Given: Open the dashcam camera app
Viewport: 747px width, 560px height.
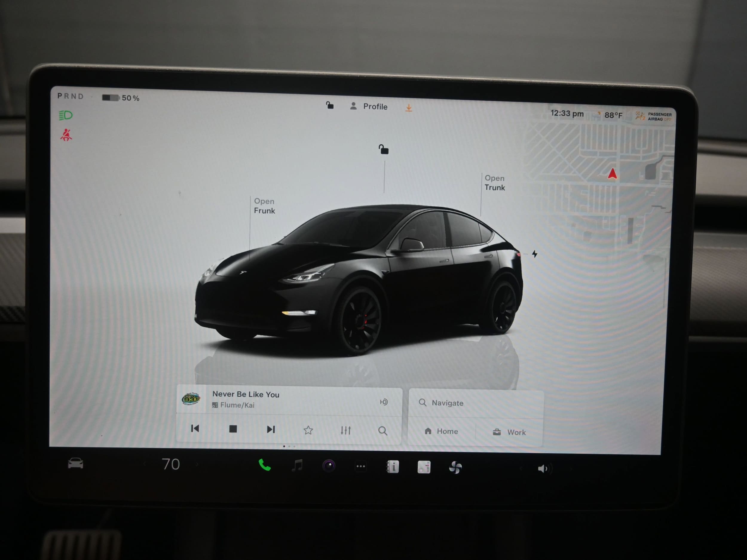Looking at the screenshot, I should coord(329,466).
